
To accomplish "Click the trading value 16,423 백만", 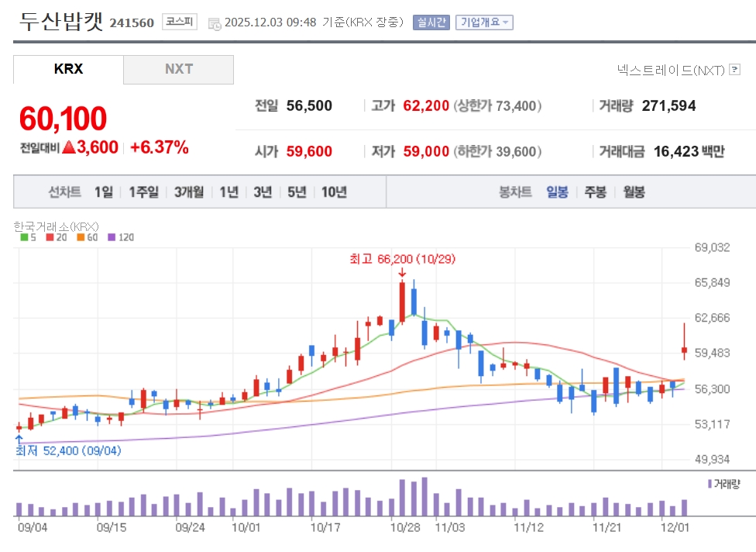I will (x=689, y=151).
